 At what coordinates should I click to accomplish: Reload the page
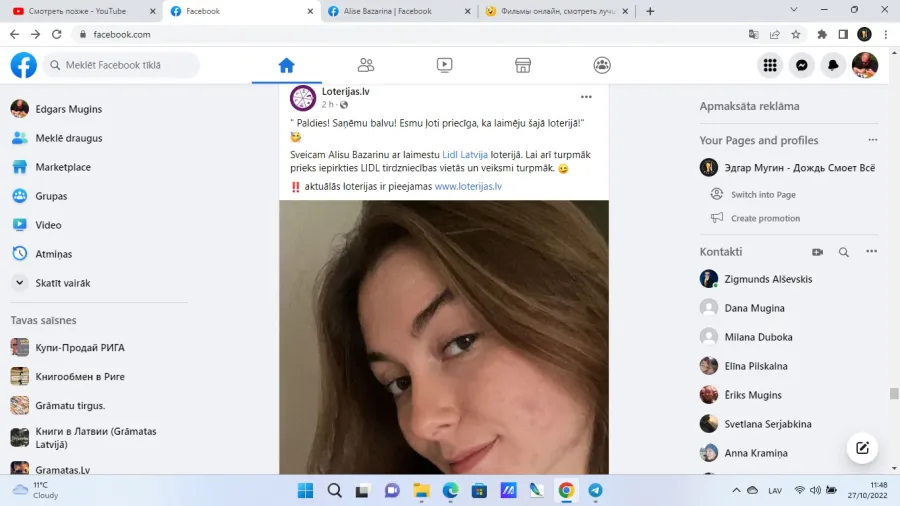pos(56,34)
